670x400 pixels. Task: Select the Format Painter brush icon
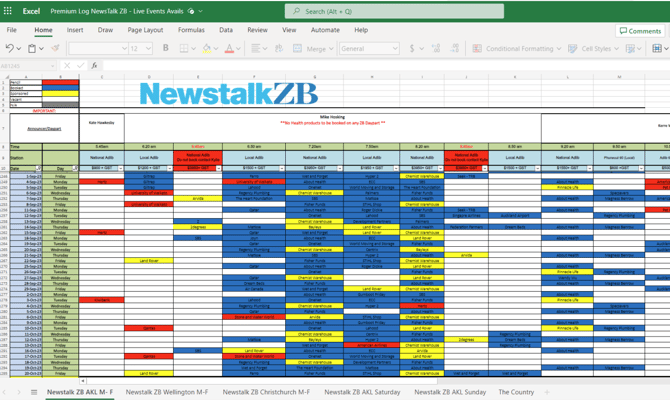pos(55,48)
